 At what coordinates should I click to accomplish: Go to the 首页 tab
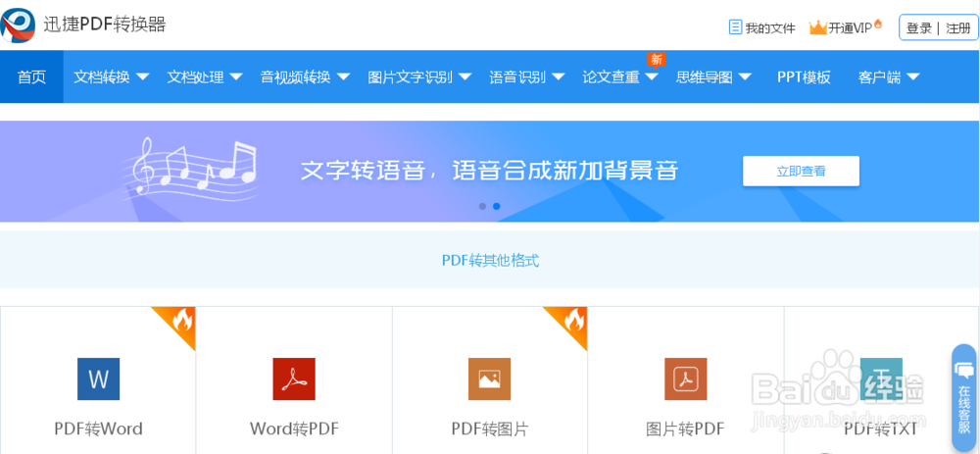pos(32,76)
